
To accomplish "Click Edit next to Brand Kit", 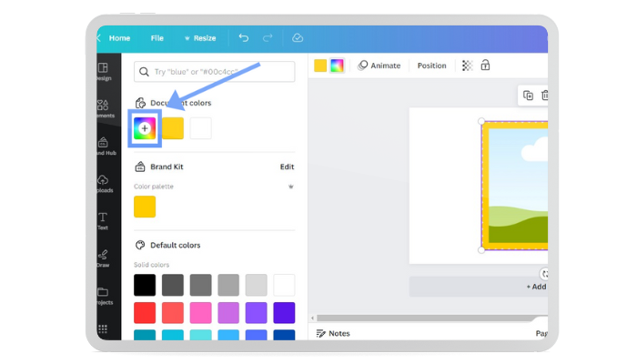I will click(x=287, y=167).
